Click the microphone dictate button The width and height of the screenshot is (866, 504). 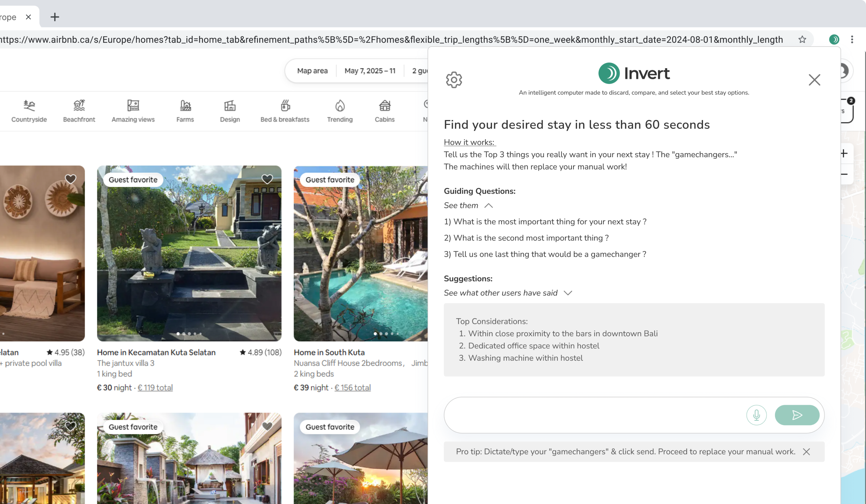pyautogui.click(x=756, y=415)
